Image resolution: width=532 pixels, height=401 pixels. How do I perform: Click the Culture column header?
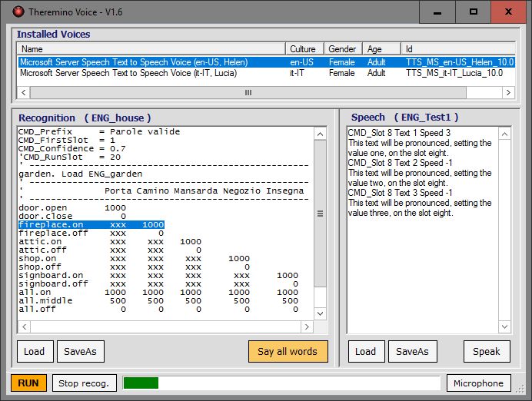[303, 48]
